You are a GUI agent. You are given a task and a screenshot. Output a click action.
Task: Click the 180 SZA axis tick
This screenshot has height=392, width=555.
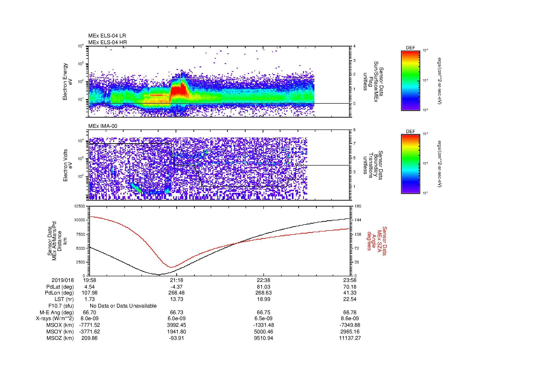(358, 206)
